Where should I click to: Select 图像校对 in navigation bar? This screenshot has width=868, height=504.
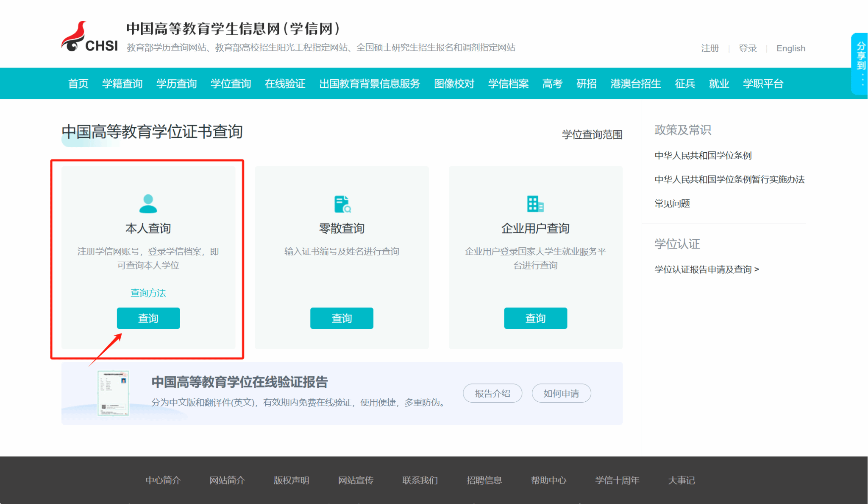pyautogui.click(x=454, y=84)
